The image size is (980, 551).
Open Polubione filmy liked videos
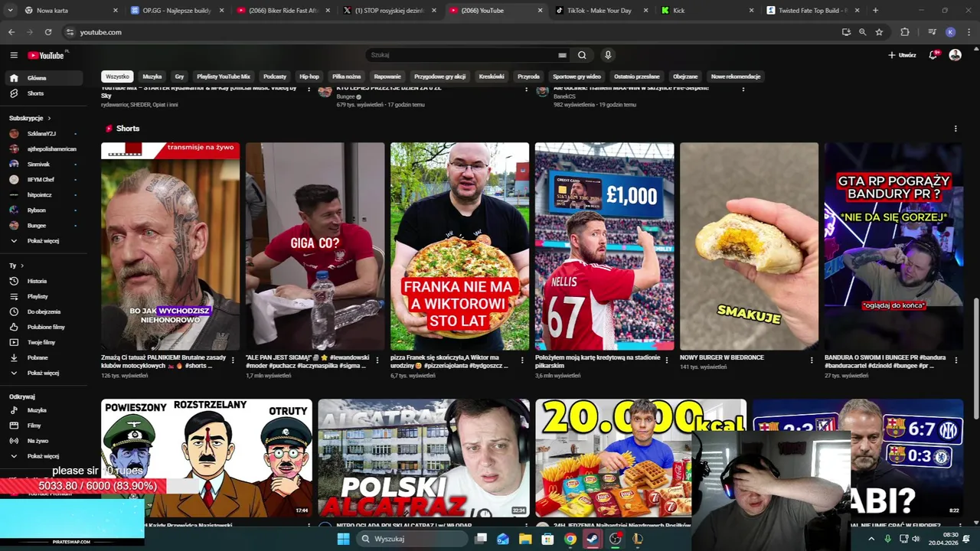coord(44,327)
